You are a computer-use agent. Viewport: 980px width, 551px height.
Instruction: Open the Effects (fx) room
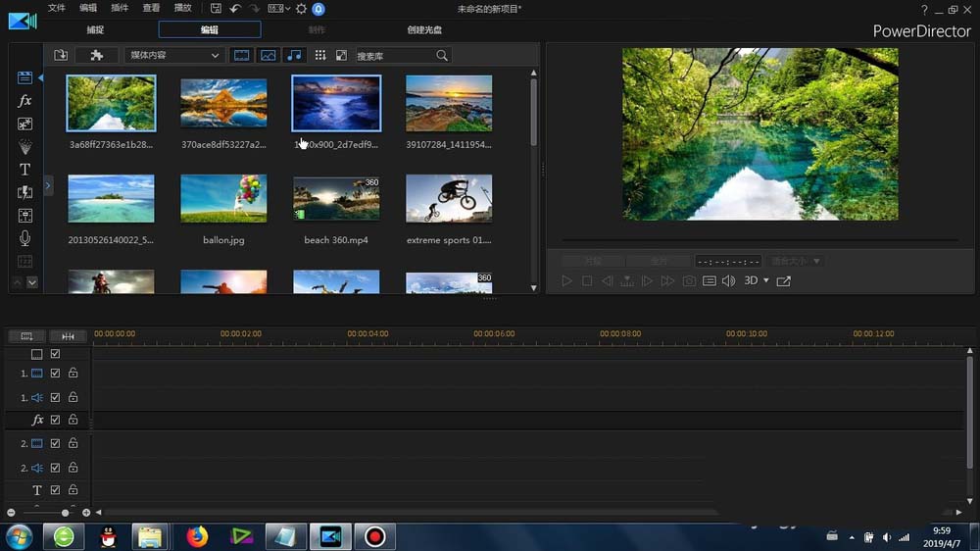point(25,101)
